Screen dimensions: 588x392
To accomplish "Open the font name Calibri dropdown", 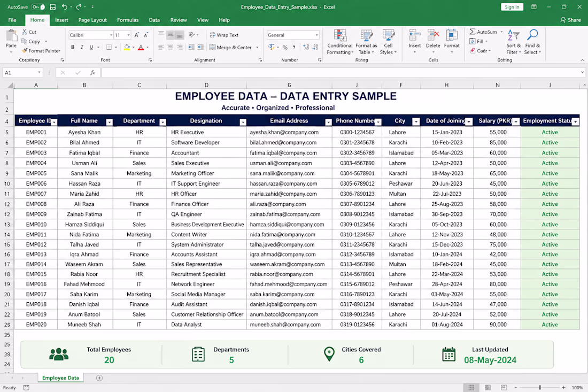I will click(111, 35).
